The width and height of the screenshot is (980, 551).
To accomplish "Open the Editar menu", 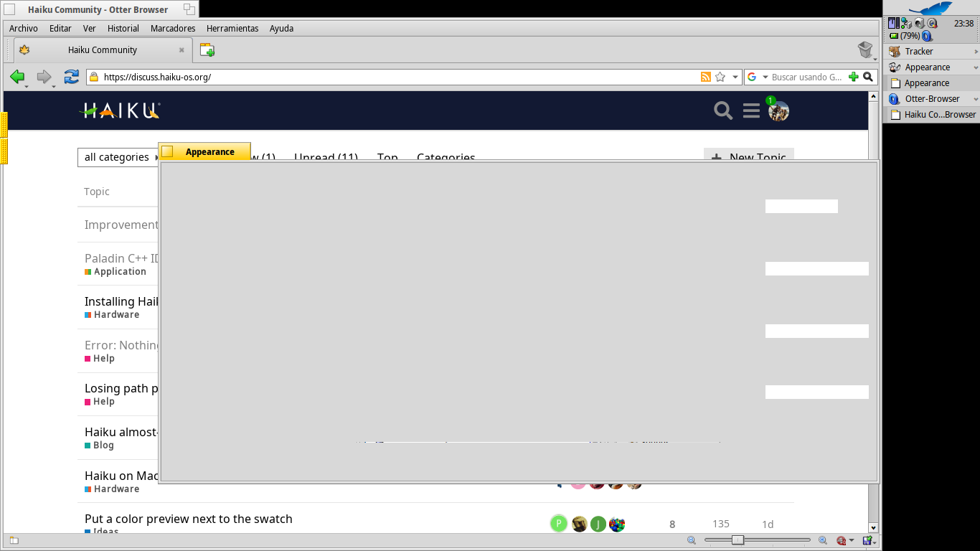I will tap(60, 28).
